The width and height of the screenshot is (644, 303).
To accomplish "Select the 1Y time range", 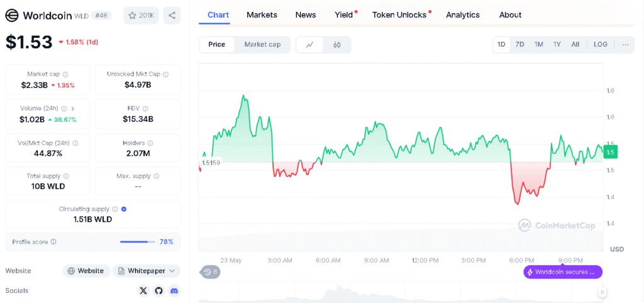I will coord(557,45).
